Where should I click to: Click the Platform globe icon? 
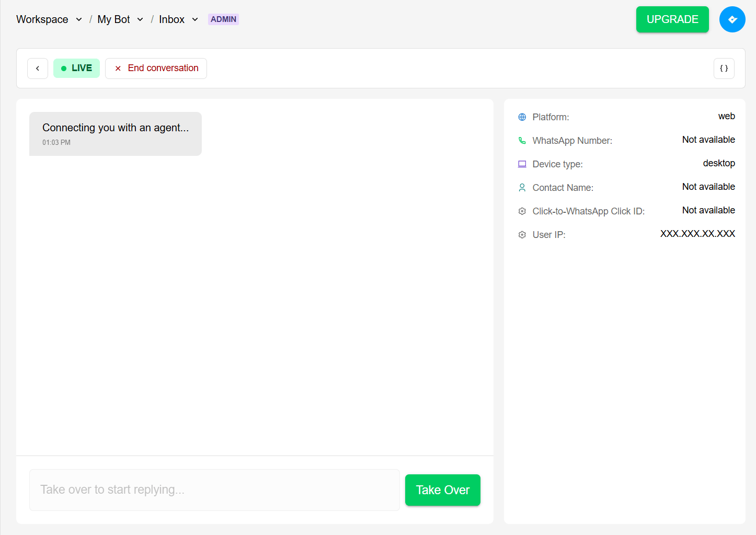click(522, 117)
